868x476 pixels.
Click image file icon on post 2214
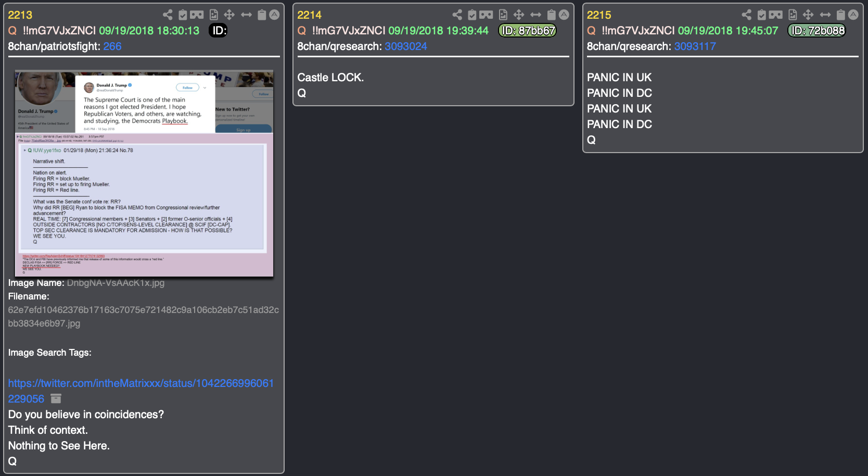pos(503,15)
